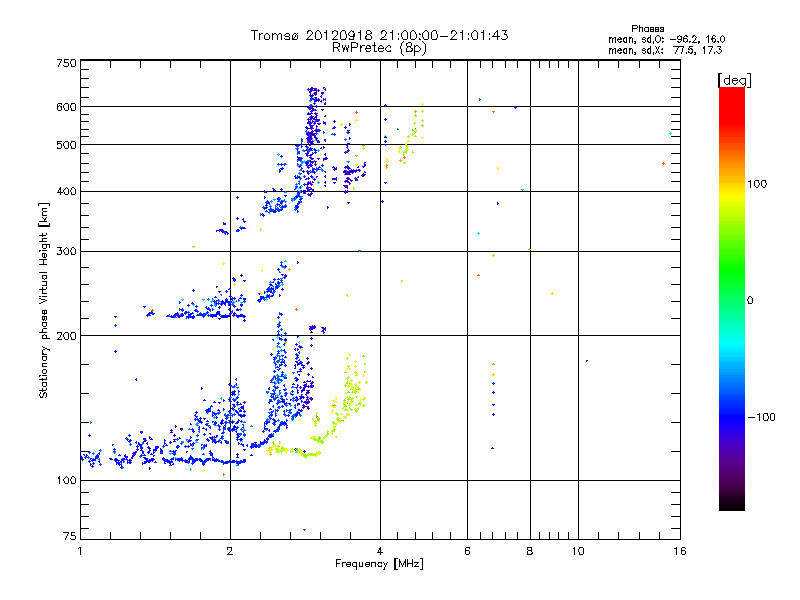Click the colorbar label -100
800x600 pixels.
(761, 417)
